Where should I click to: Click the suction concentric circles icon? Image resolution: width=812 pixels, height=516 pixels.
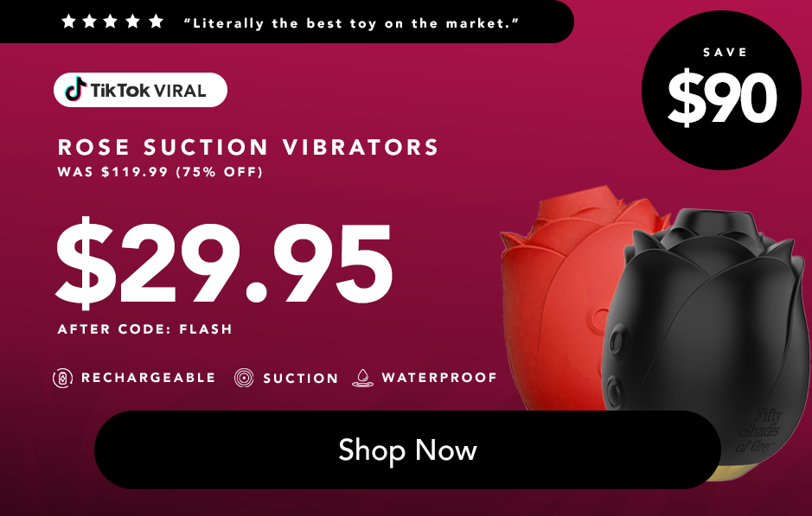pos(244,378)
